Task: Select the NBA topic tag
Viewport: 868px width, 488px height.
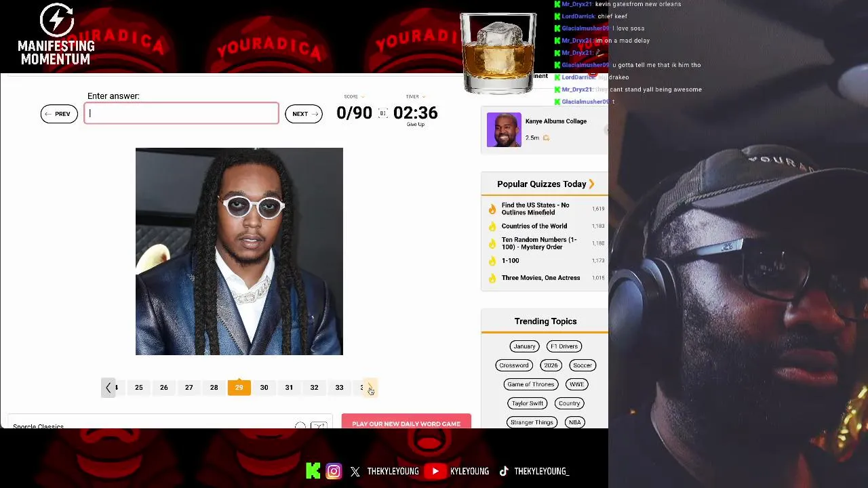Action: tap(574, 422)
